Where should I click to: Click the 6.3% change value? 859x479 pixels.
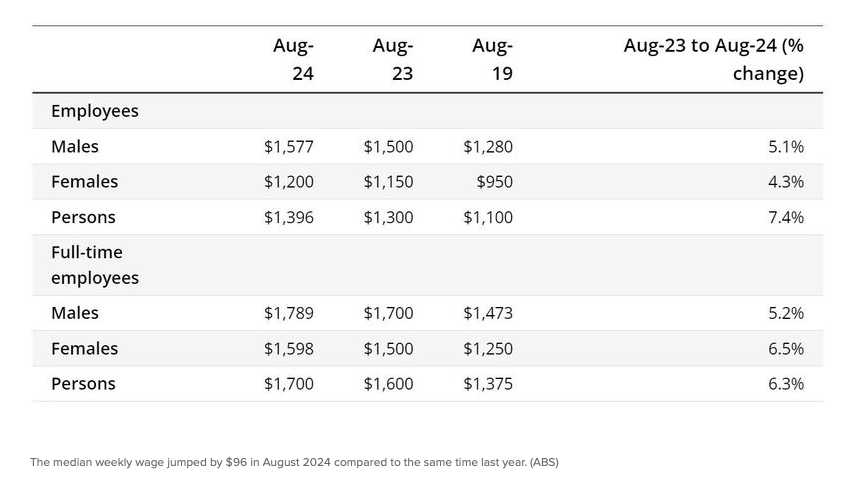coord(786,384)
